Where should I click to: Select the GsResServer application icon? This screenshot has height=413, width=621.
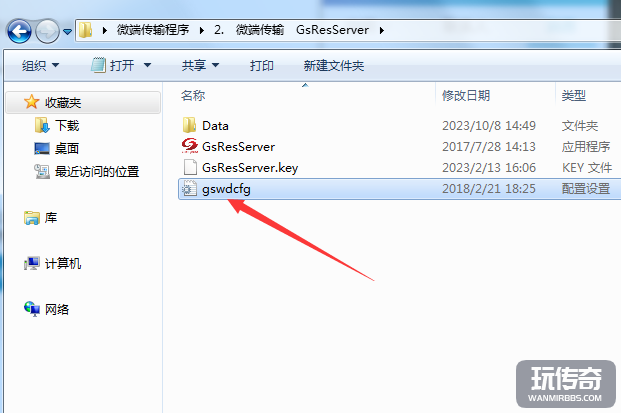190,146
